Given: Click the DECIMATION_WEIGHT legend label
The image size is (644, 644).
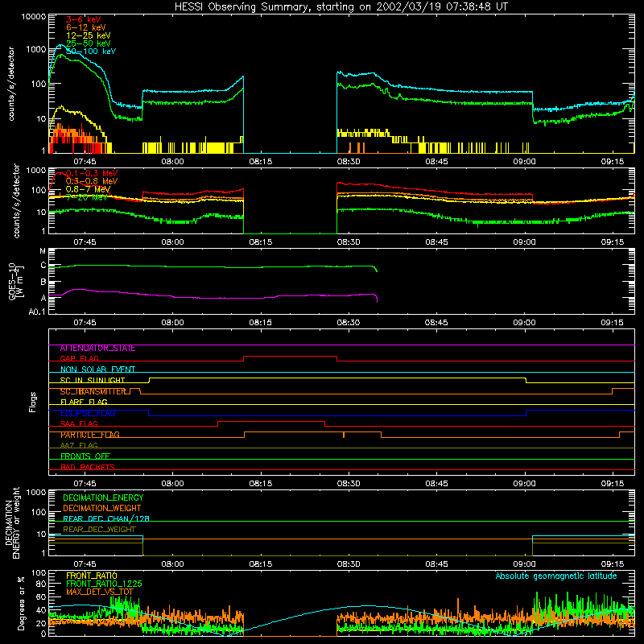Looking at the screenshot, I should coord(102,509).
